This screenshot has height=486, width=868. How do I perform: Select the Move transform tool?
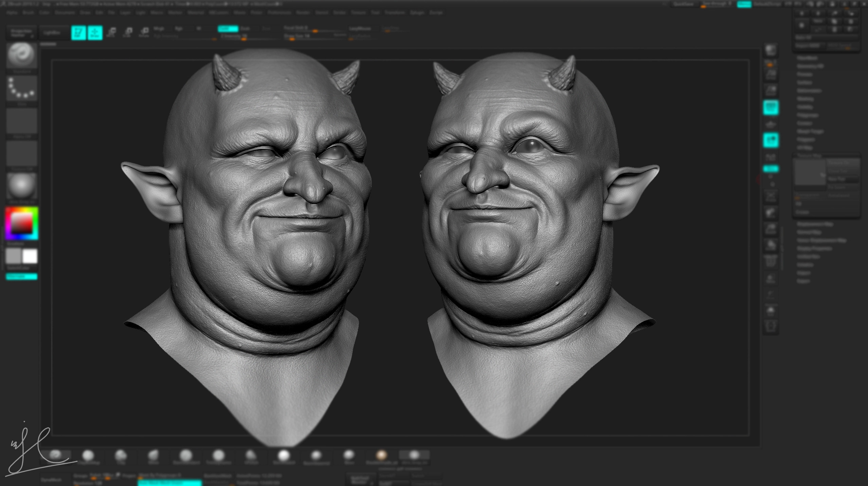[x=111, y=32]
